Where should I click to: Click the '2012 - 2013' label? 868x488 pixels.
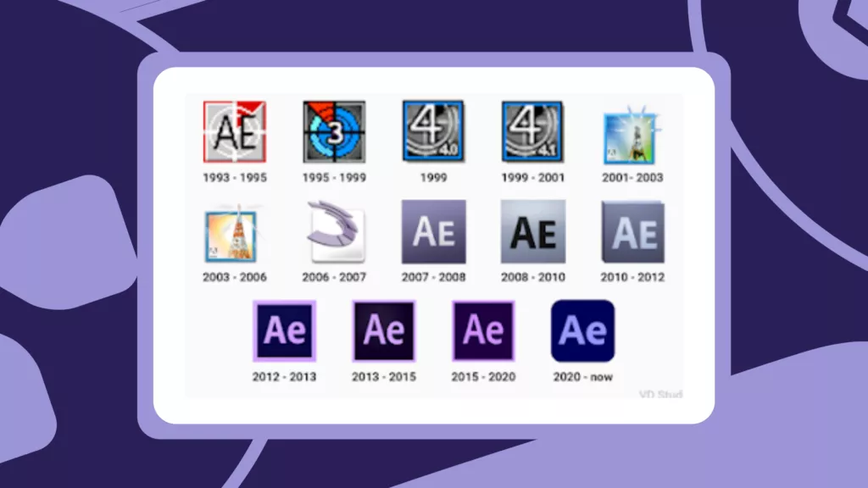coord(284,377)
